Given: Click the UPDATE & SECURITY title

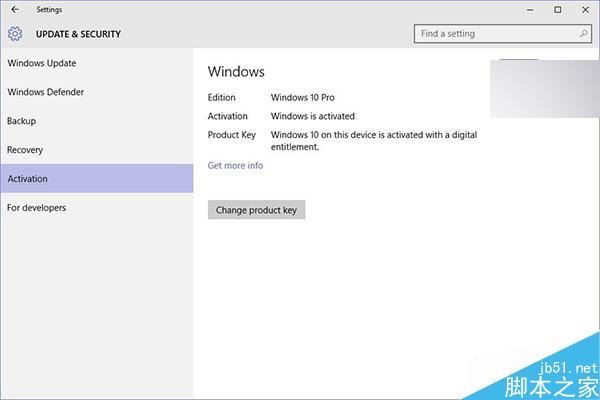Looking at the screenshot, I should (78, 34).
